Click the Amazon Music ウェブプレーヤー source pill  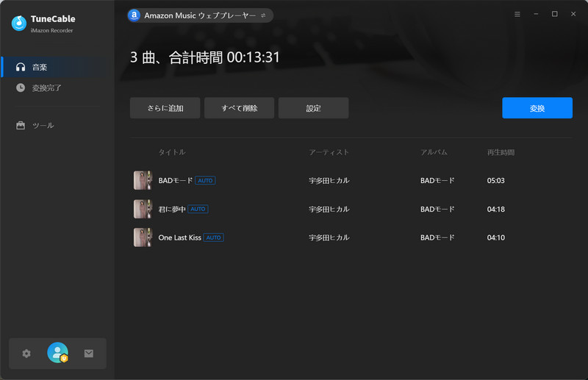(x=200, y=15)
